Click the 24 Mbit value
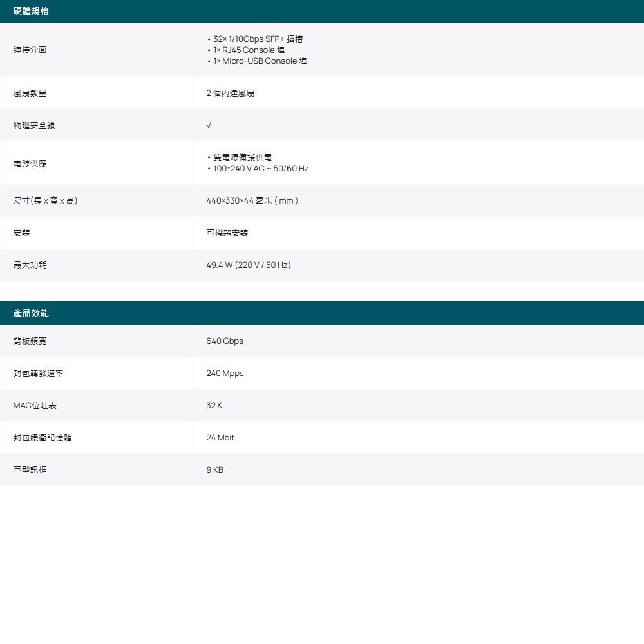 pos(220,437)
